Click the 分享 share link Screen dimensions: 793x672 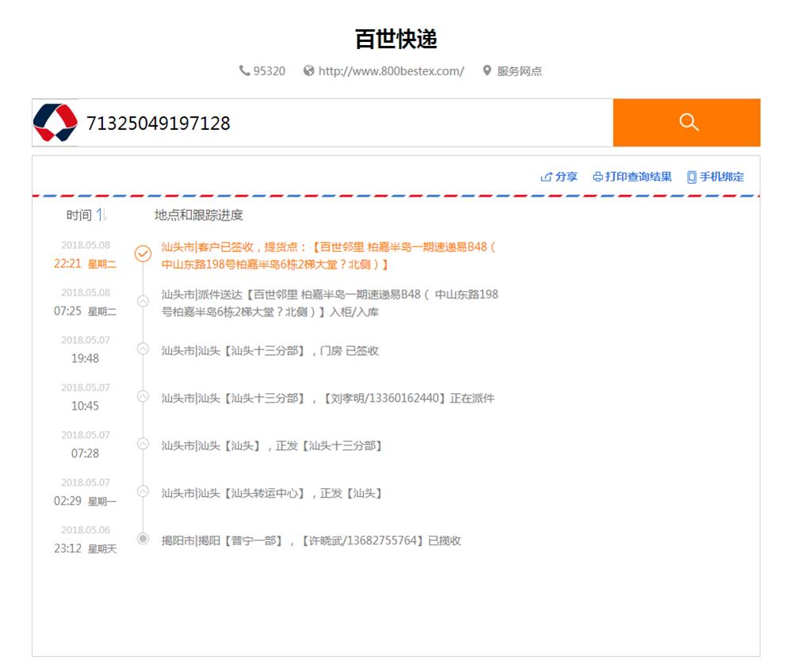[566, 177]
